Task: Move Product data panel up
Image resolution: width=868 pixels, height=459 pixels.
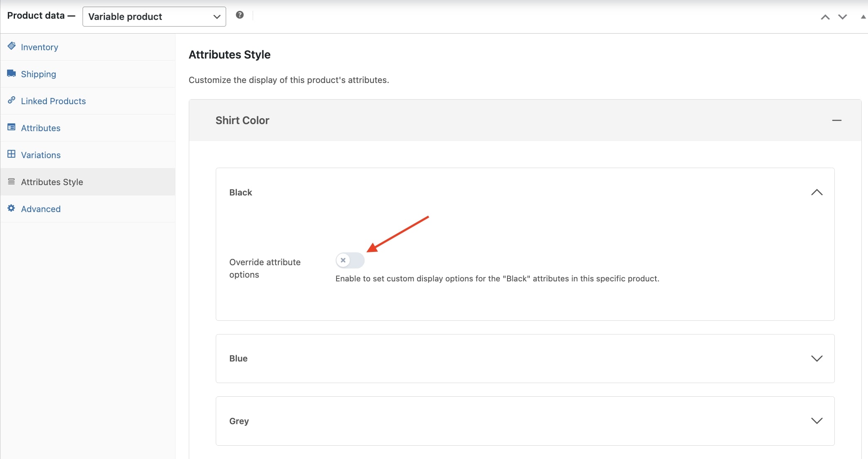Action: click(825, 17)
